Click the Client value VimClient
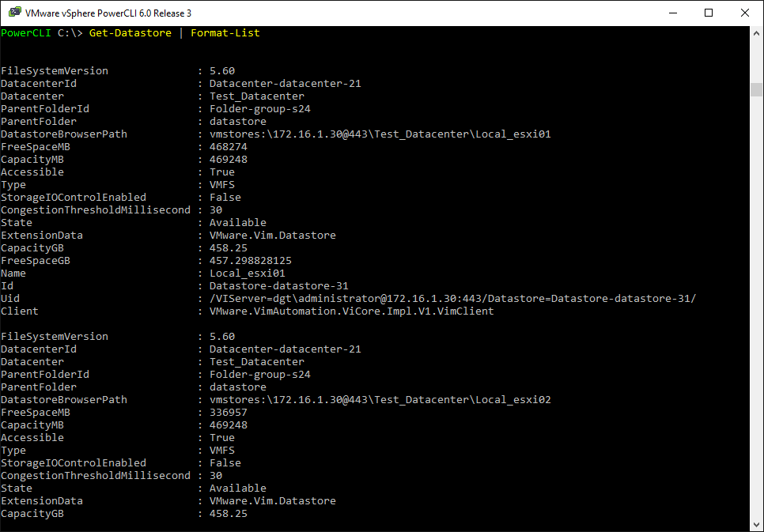The image size is (764, 532). point(351,311)
